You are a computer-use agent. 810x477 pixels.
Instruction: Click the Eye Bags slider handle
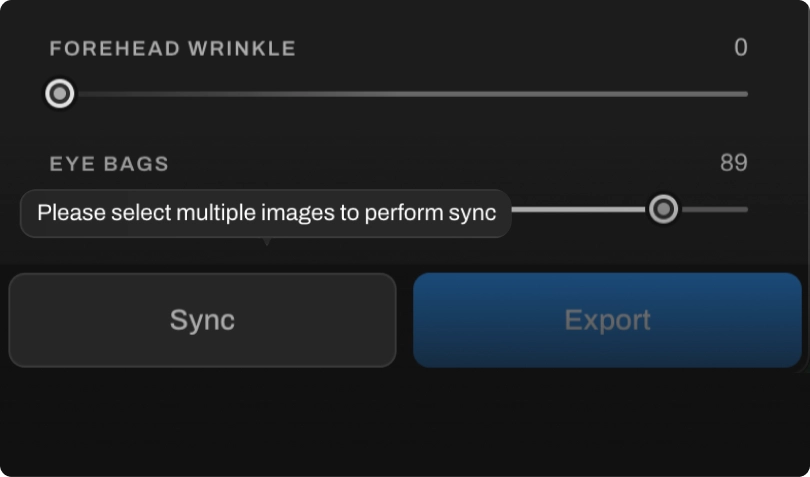663,209
